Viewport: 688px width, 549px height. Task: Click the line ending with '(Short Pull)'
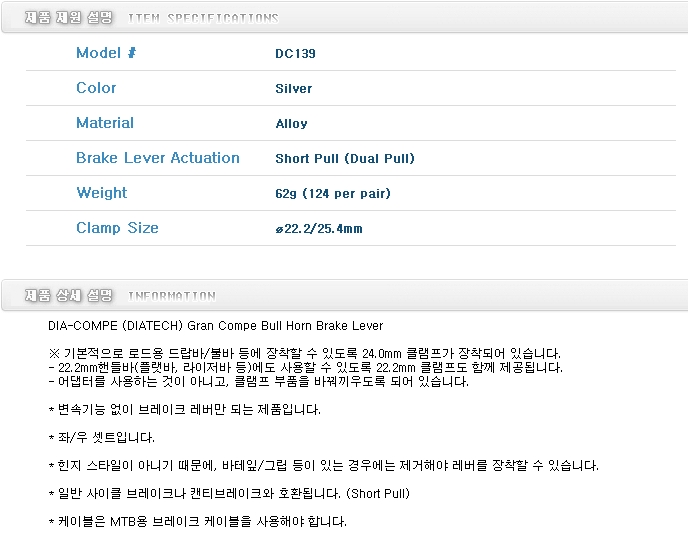coord(229,493)
